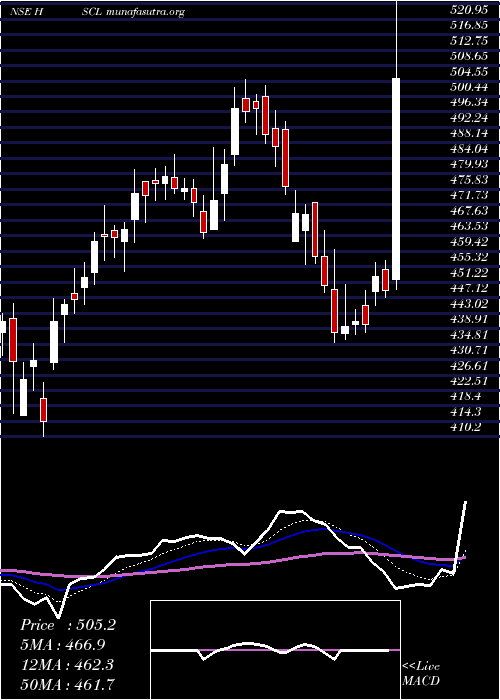The image size is (500, 700).
Task: Click the 414.3 price label
Action: point(466,412)
